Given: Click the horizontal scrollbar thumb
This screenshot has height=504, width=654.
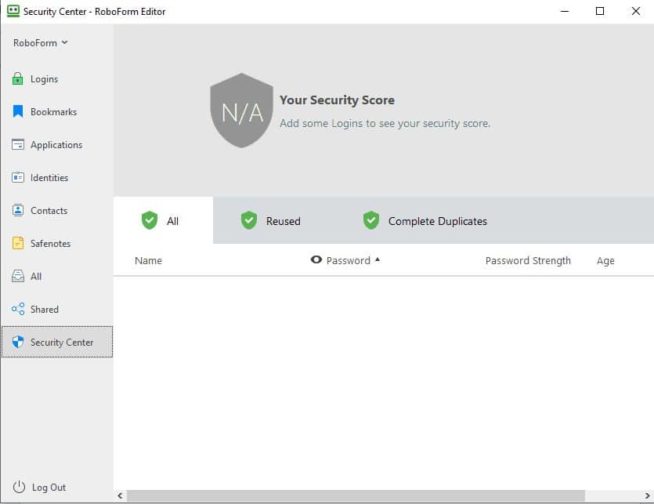Looking at the screenshot, I should pyautogui.click(x=356, y=496).
